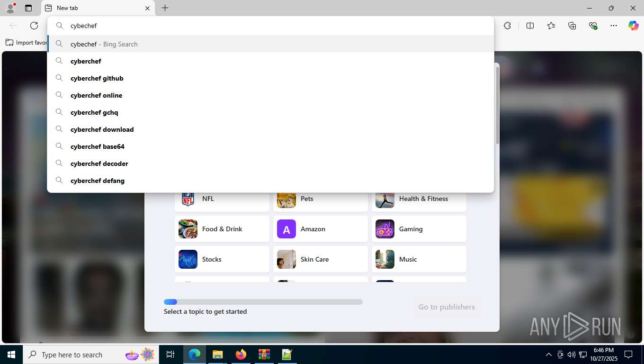Click the volume speaker tray icon
Viewport: 644px width, 364px height.
(572, 355)
